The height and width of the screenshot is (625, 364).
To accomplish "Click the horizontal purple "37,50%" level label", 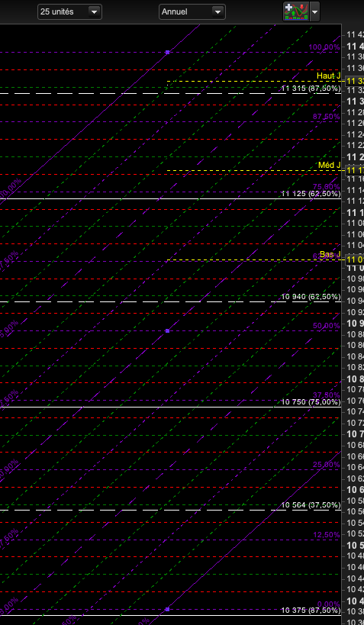I will pyautogui.click(x=326, y=395).
